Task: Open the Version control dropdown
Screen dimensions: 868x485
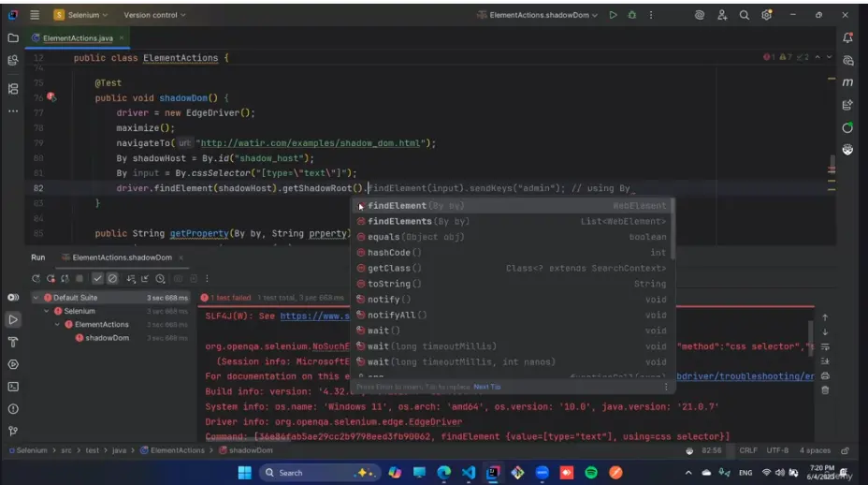Action: click(154, 15)
